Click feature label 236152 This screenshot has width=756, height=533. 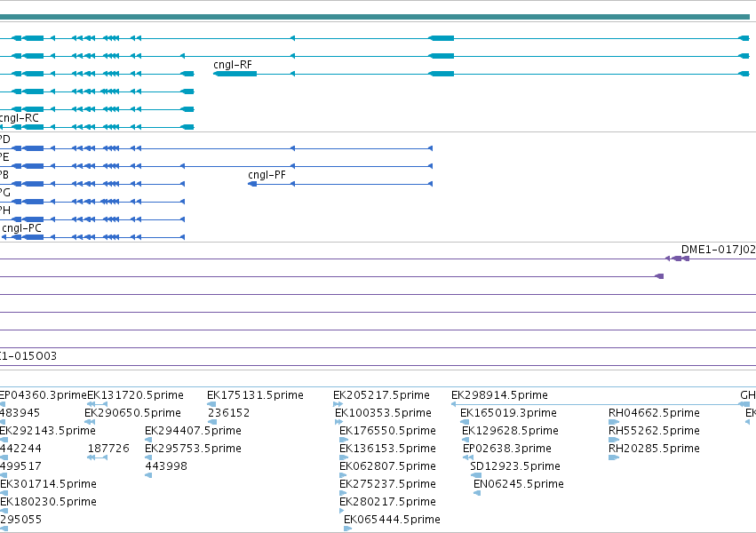click(x=228, y=413)
